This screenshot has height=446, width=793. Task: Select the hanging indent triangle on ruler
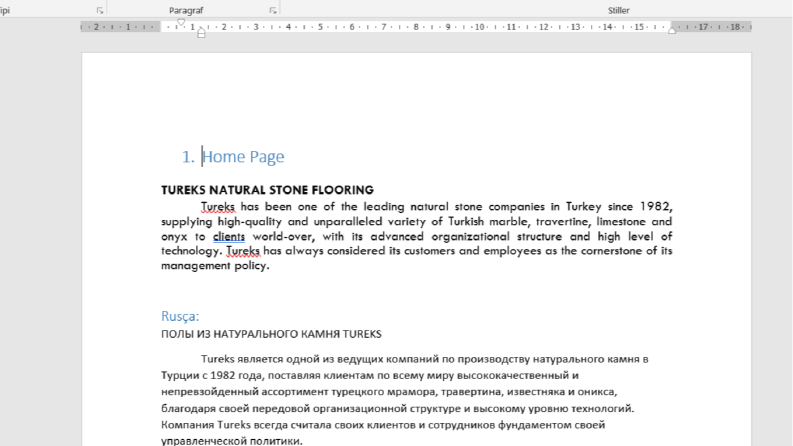(x=201, y=30)
